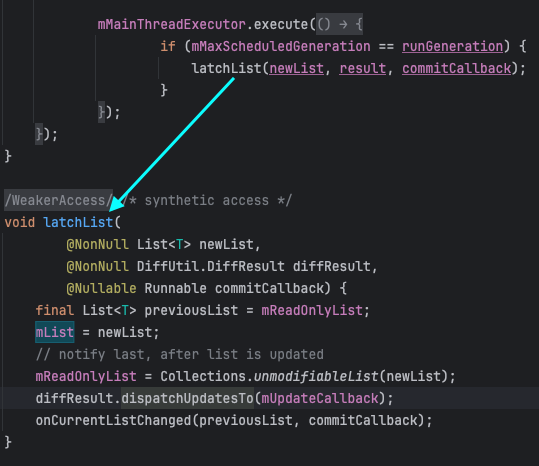The height and width of the screenshot is (466, 539).
Task: Click the highlighted mList field
Action: click(x=55, y=332)
